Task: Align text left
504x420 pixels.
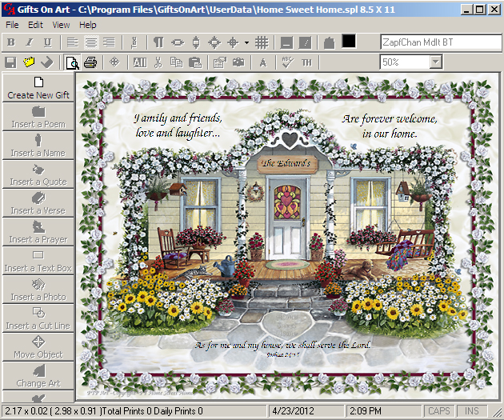Action: coord(72,42)
